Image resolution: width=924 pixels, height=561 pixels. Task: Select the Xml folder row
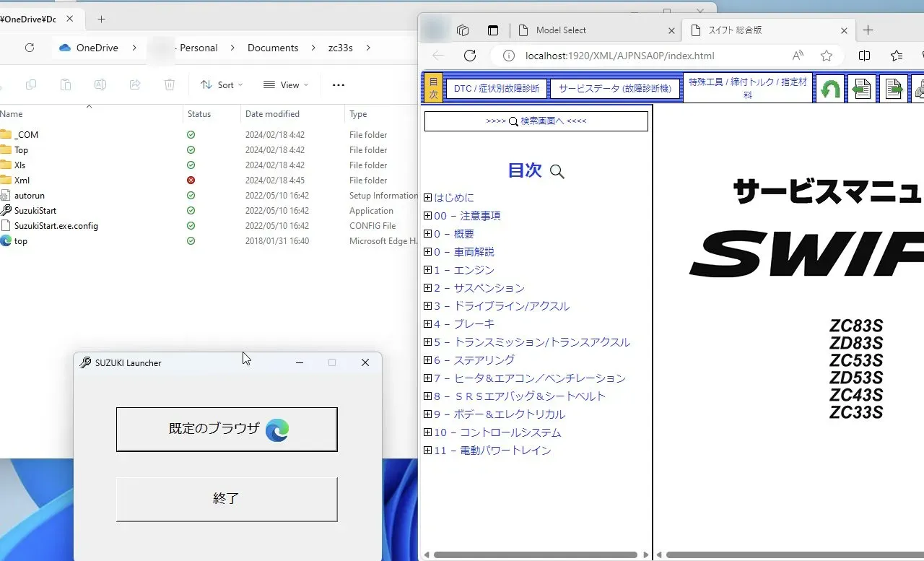pyautogui.click(x=209, y=181)
